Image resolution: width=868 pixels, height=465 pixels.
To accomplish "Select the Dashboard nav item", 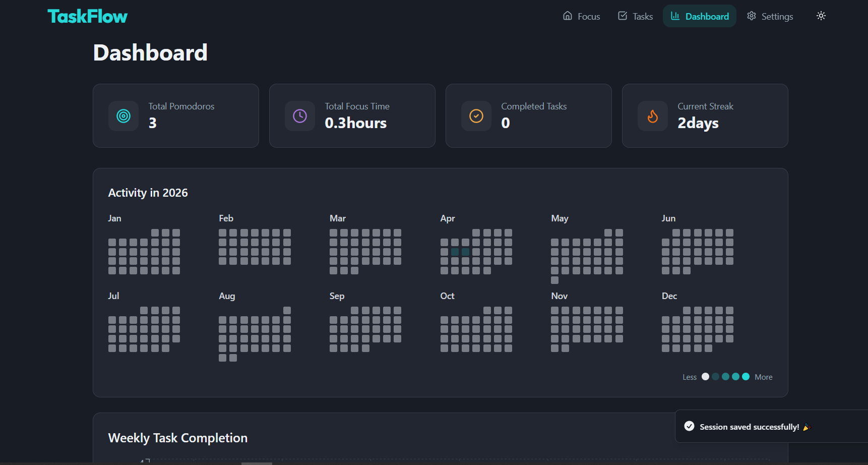I will coord(700,16).
